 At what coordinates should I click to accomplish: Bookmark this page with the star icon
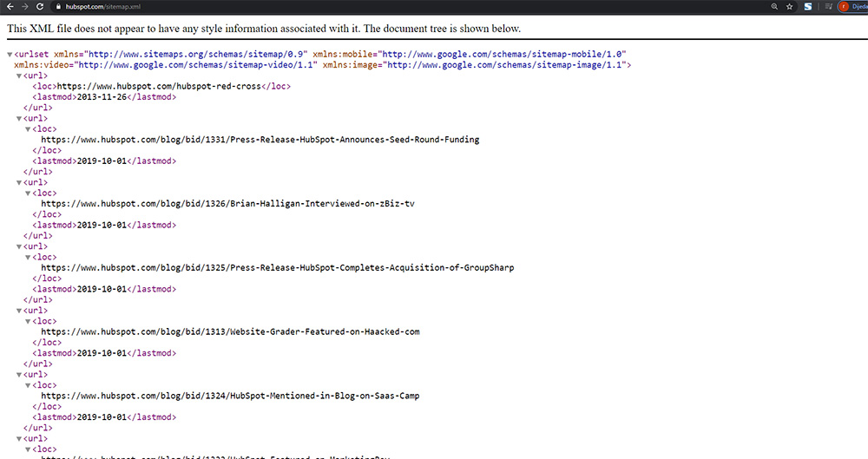pyautogui.click(x=789, y=7)
